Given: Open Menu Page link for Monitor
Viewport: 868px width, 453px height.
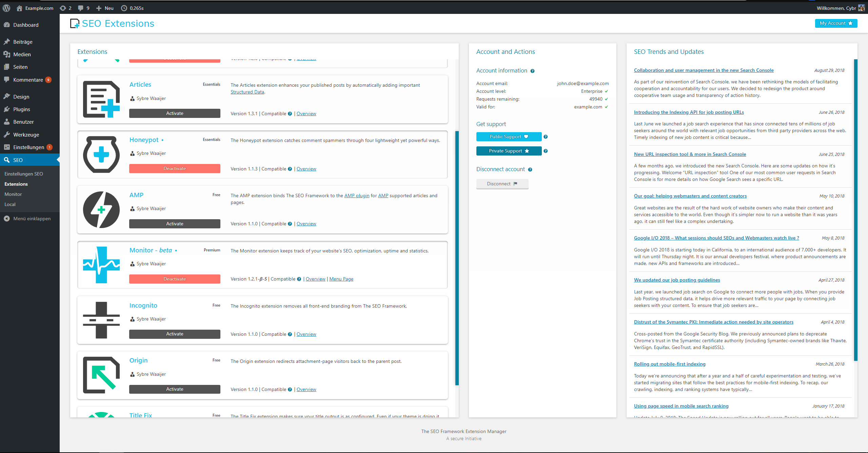Looking at the screenshot, I should (x=341, y=279).
